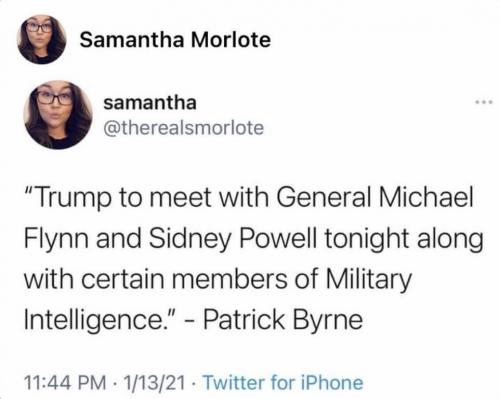The height and width of the screenshot is (399, 500).
Task: Click the word Flynn in the tweet
Action: (57, 240)
